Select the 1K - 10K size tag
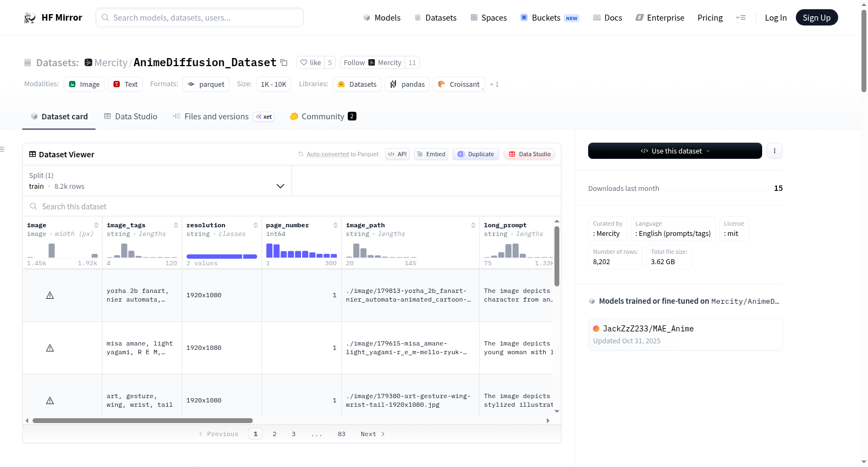This screenshot has width=868, height=467. (x=273, y=84)
